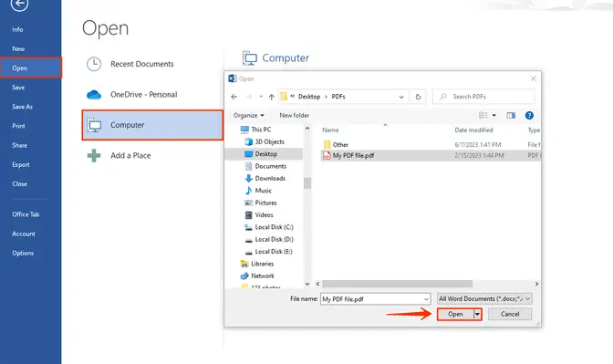
Task: Expand the File name dropdown
Action: 426,299
